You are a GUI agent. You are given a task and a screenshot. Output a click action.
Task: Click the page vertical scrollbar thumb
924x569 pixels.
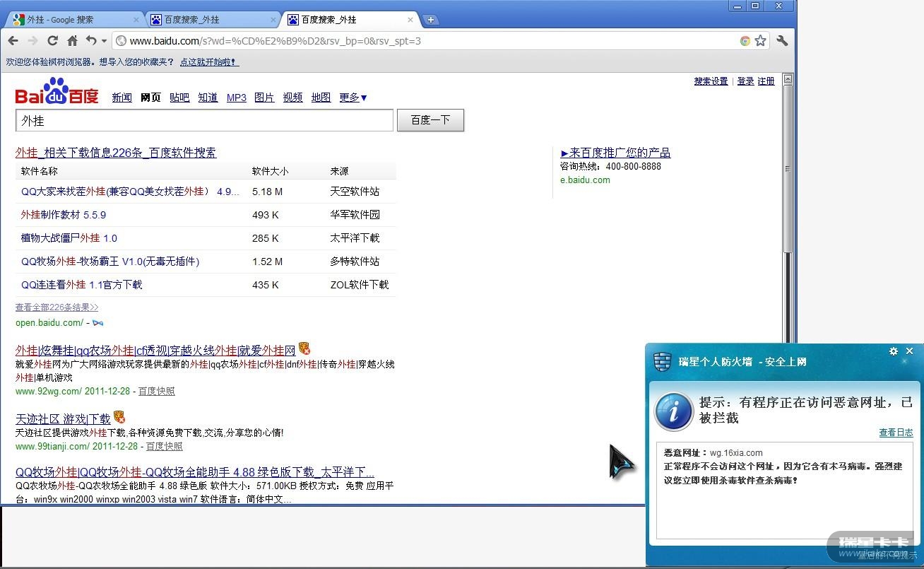(789, 170)
